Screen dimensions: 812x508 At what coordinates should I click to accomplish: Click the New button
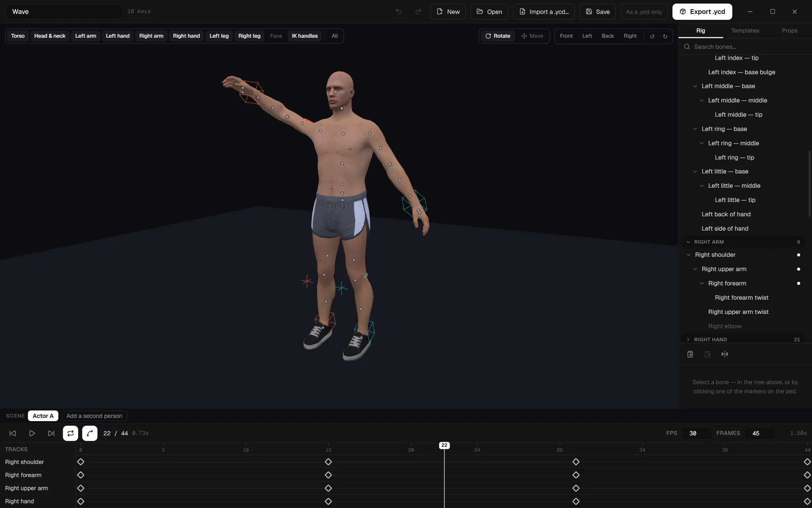[448, 12]
